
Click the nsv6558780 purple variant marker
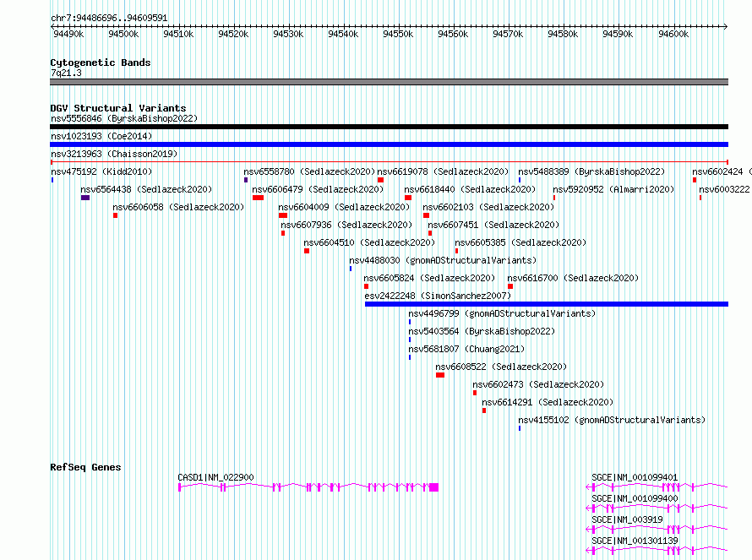(246, 180)
